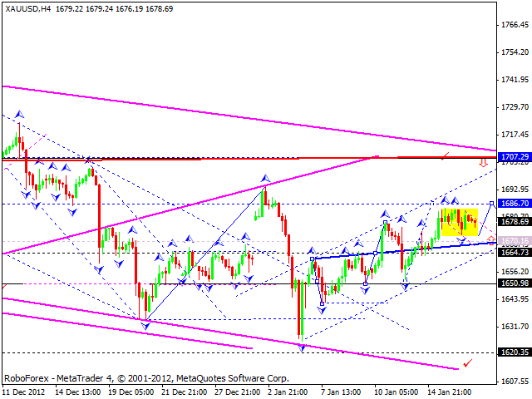Click the 1692.95 price scale value
Screen dimensions: 532x399
click(x=515, y=189)
